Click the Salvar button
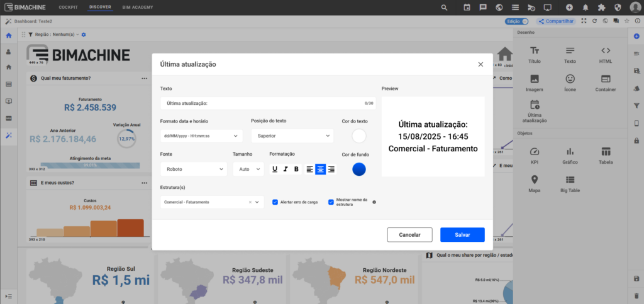The height and width of the screenshot is (304, 644). (x=462, y=234)
